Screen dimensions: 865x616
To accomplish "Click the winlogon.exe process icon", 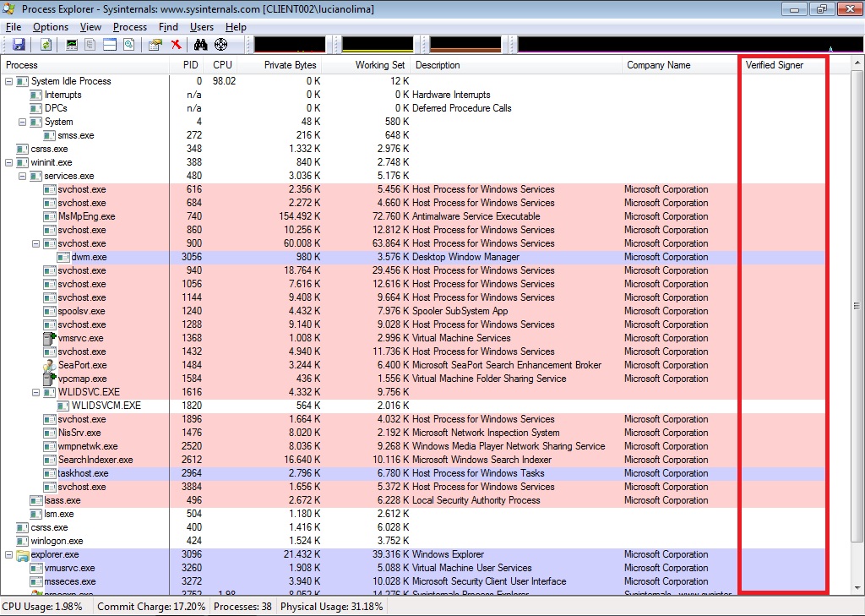I will pos(23,541).
